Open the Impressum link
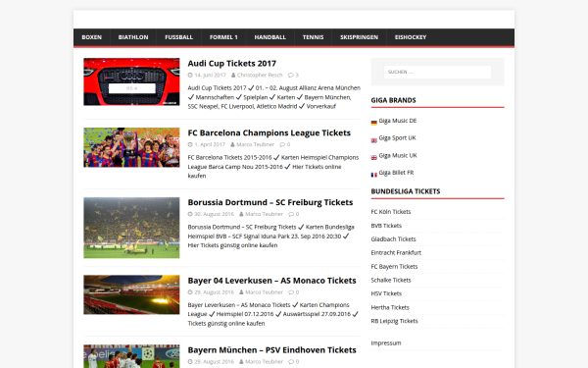Screen dimensions: 588x368 (x=386, y=343)
